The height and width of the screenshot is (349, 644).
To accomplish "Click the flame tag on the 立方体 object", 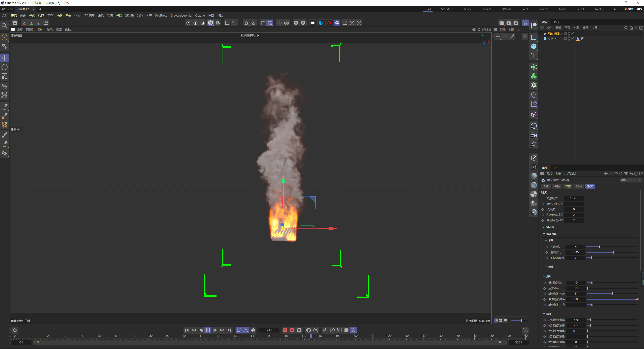I will tap(578, 39).
